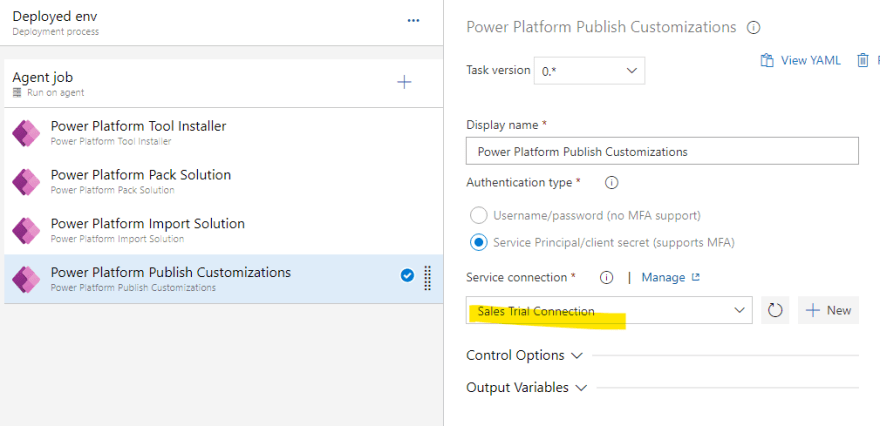880x426 pixels.
Task: Refresh the service connection list
Action: 775,310
